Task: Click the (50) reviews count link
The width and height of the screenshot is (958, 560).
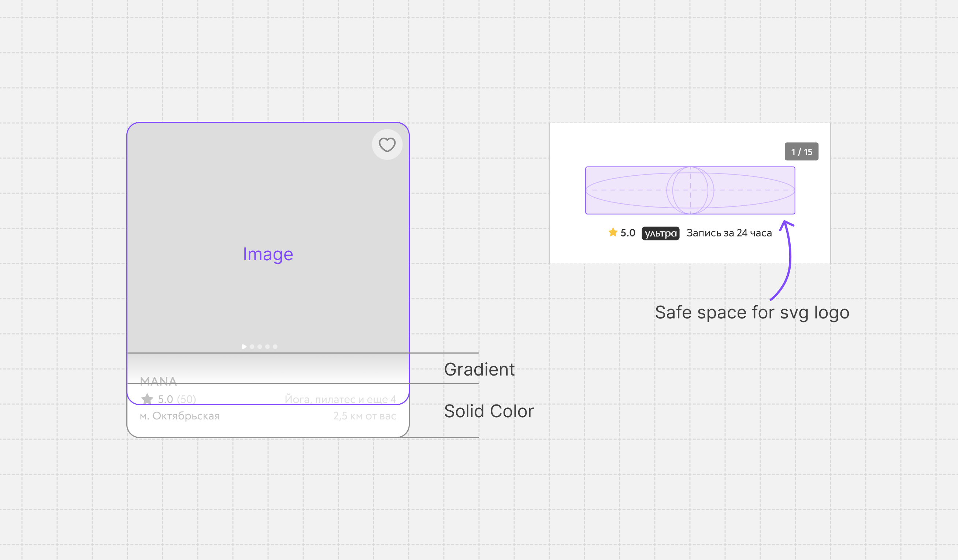Action: [187, 399]
